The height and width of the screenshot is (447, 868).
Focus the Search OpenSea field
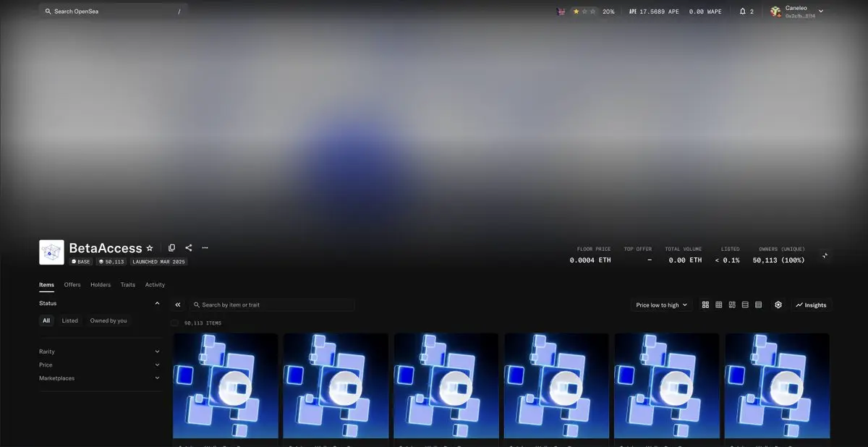coord(114,12)
